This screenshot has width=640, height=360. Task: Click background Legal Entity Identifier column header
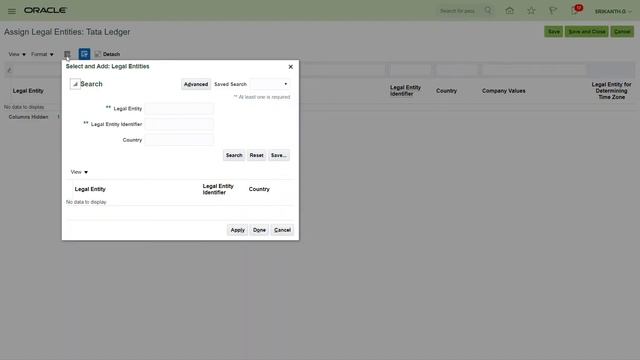tap(405, 91)
